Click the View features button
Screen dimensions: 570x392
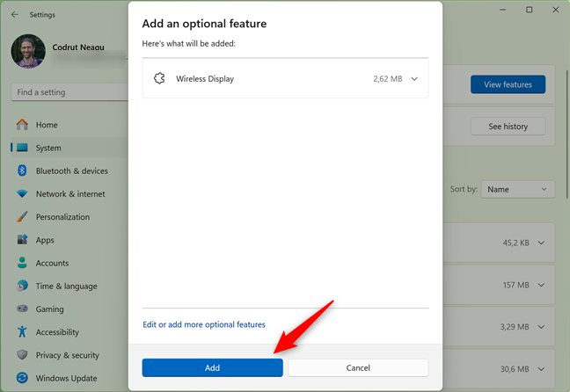coord(508,84)
